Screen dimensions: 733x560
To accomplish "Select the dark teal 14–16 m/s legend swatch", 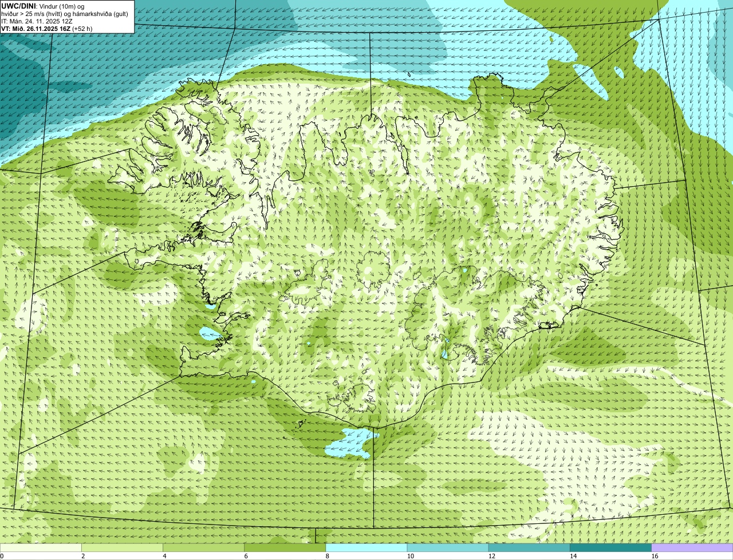I will point(610,548).
